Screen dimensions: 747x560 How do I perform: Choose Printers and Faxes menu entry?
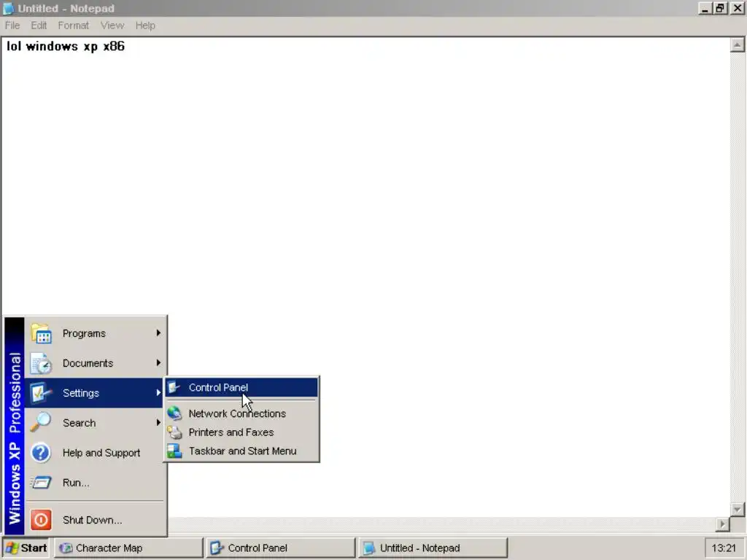click(241, 432)
